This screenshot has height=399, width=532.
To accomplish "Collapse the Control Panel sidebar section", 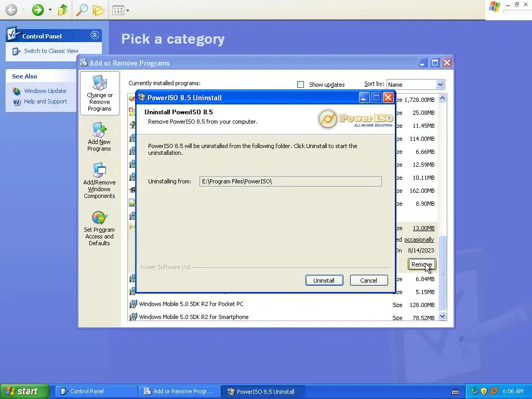I will [x=95, y=35].
